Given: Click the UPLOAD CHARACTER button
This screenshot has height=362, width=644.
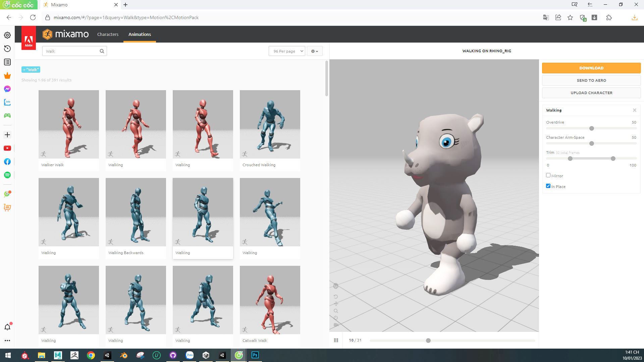Looking at the screenshot, I should tap(591, 93).
